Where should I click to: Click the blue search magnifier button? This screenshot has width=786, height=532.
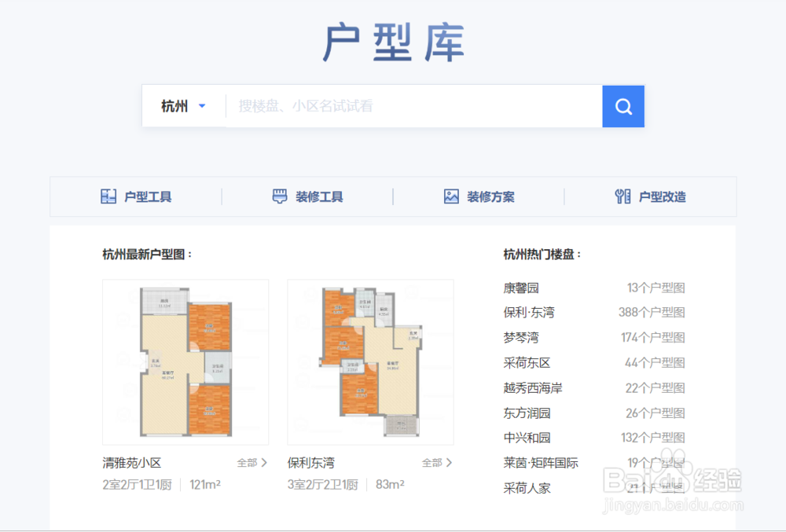pos(623,106)
